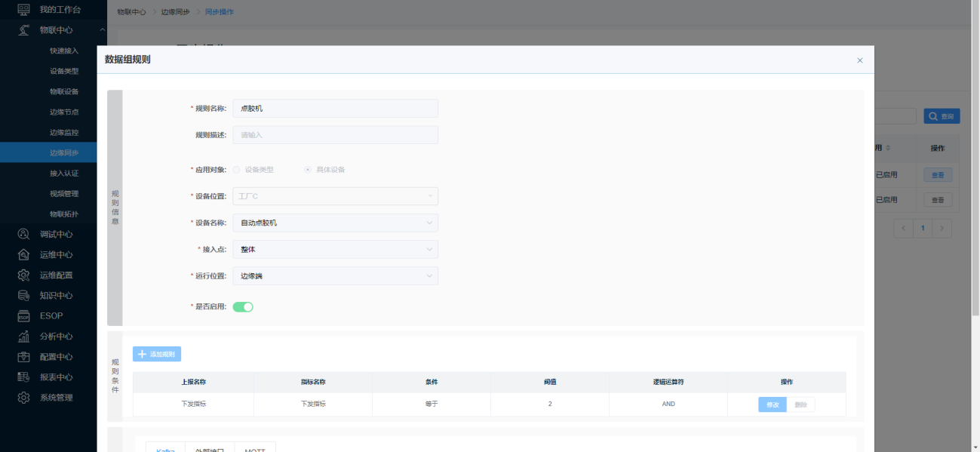
Task: Open the 接入点 dropdown
Action: tap(335, 249)
